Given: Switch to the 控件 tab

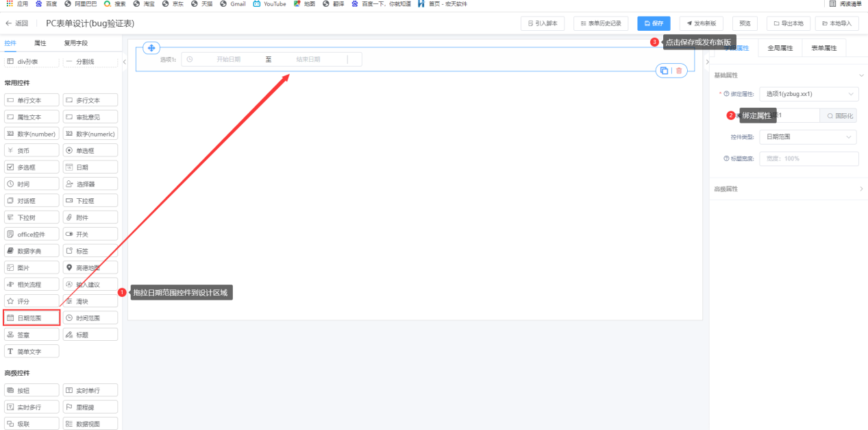Looking at the screenshot, I should (x=10, y=43).
